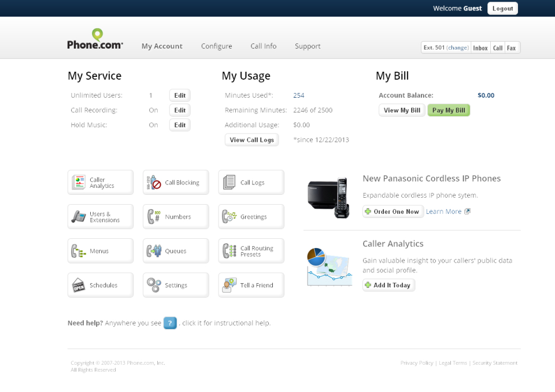Click the blue instructional help question mark
This screenshot has width=555, height=392.
tap(170, 323)
